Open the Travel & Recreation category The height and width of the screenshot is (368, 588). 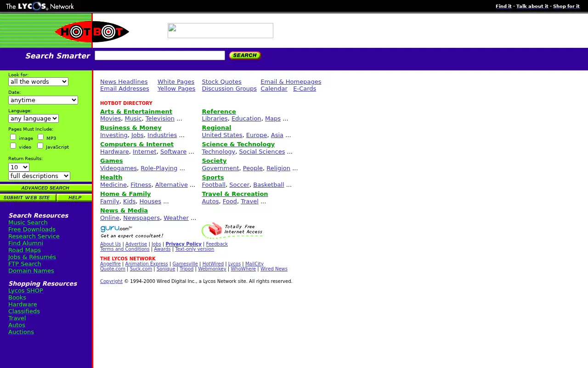pyautogui.click(x=235, y=194)
